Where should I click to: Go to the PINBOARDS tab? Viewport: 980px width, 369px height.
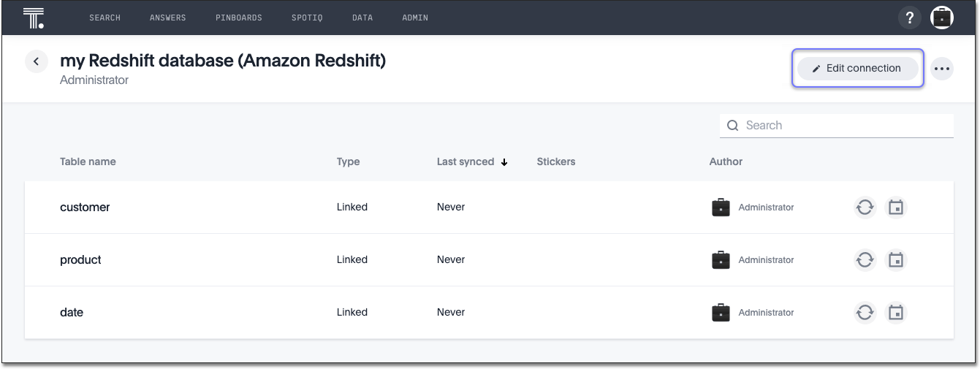pos(238,18)
